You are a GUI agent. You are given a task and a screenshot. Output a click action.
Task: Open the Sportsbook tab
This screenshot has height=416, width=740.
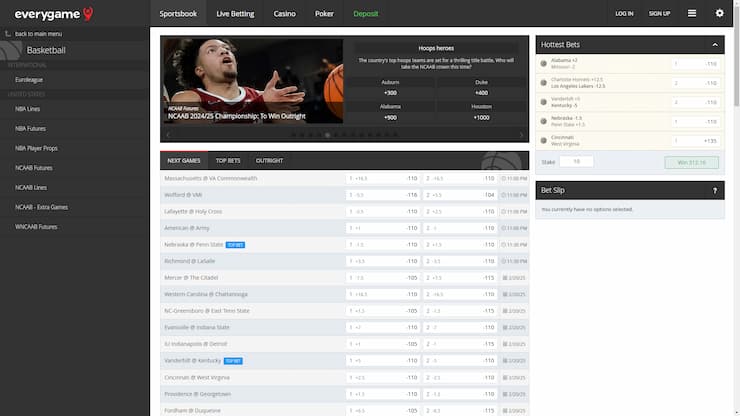point(178,14)
